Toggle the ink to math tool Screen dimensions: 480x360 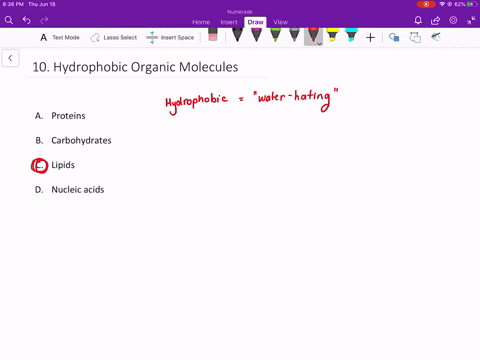(436, 36)
